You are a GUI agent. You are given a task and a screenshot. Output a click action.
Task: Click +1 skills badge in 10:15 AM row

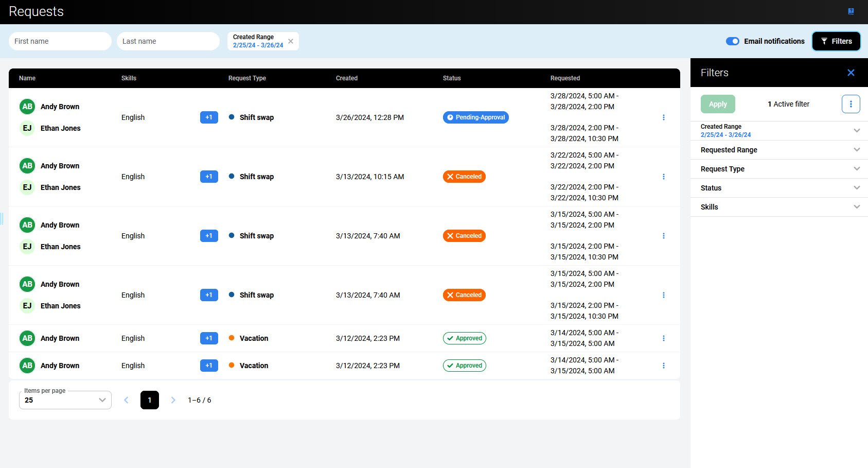[209, 177]
